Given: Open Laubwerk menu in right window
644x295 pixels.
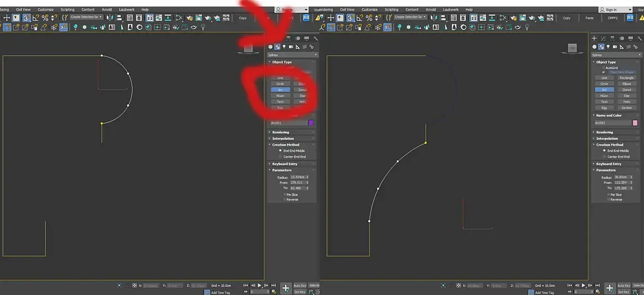Looking at the screenshot, I should (x=451, y=9).
